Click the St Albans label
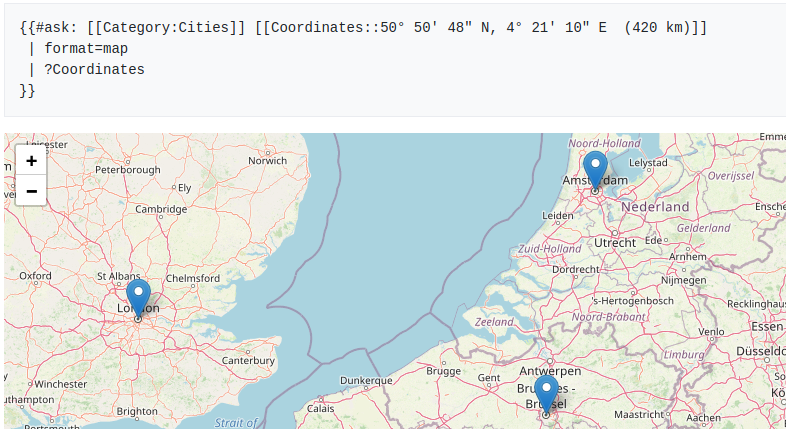The image size is (786, 429). pos(119,276)
